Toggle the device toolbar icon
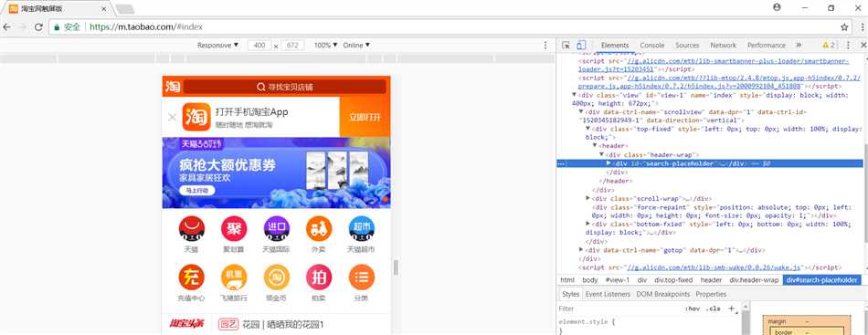This screenshot has width=868, height=335. [x=581, y=46]
